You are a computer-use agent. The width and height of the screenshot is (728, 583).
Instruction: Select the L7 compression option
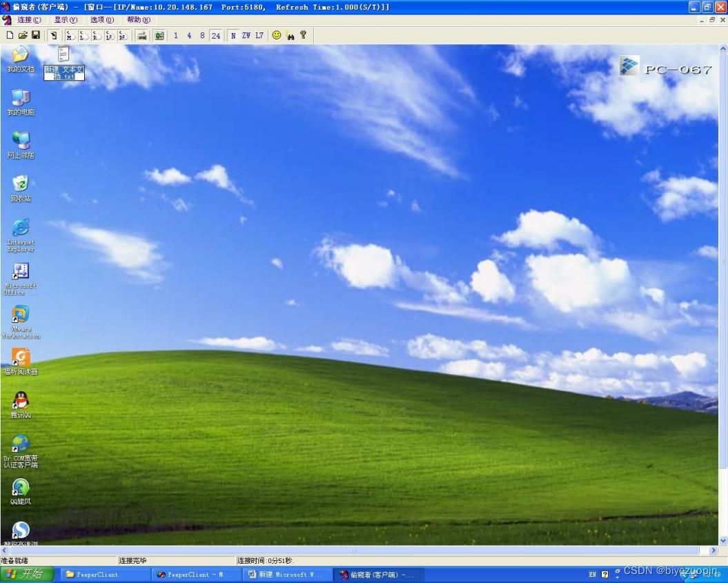pos(259,35)
